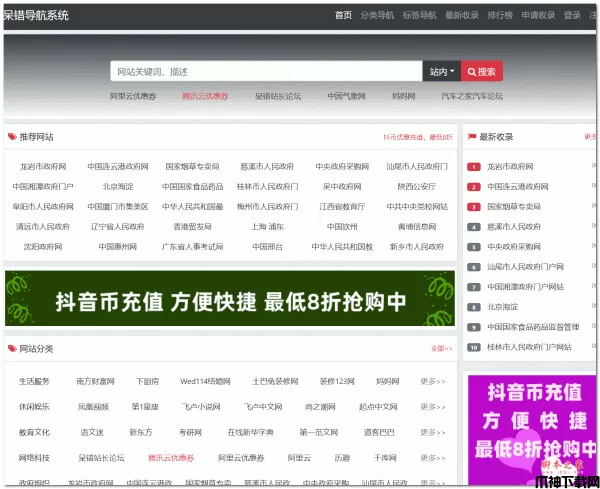Open 千库网 in 网络科技 row
The height and width of the screenshot is (489, 600).
click(385, 458)
